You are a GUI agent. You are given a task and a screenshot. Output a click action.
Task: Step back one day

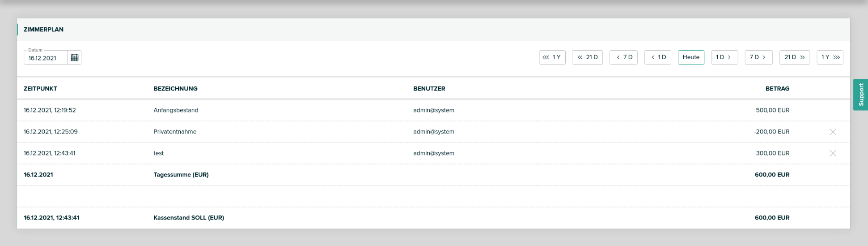(x=657, y=57)
